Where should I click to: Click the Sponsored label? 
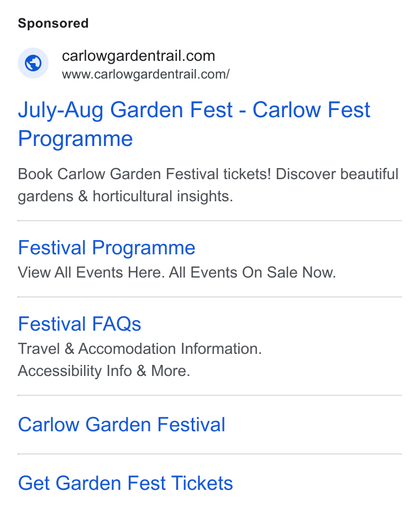pos(53,24)
